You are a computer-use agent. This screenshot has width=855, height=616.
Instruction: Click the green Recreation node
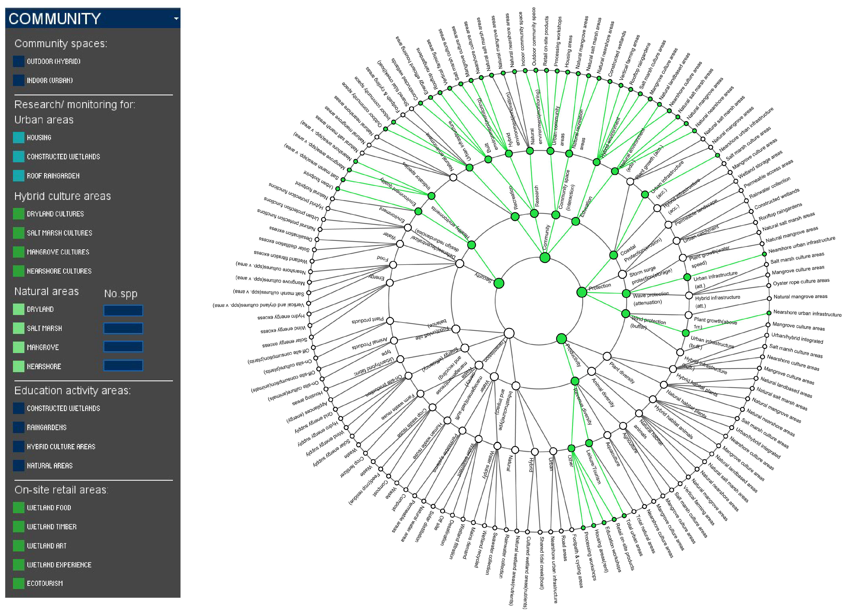(515, 217)
